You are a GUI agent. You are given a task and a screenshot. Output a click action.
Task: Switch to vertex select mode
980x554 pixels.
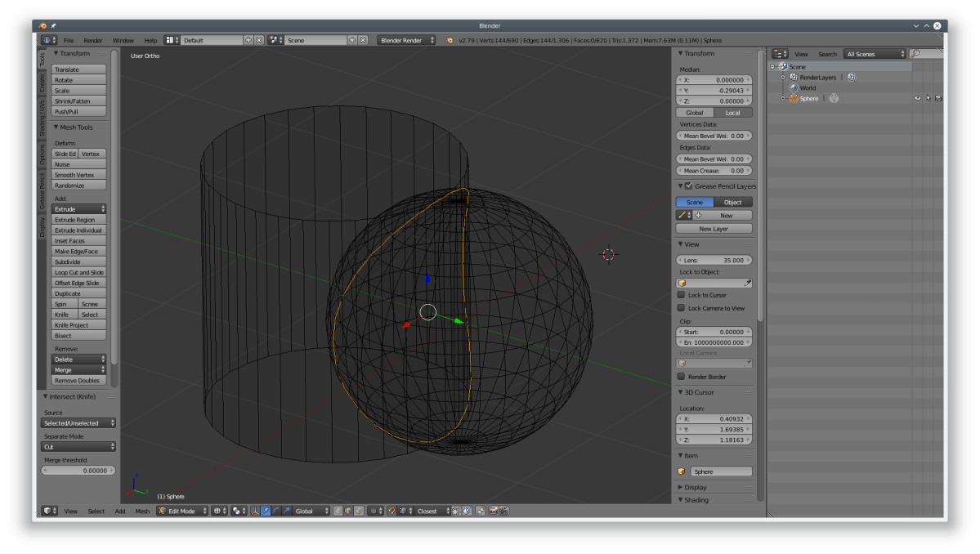click(338, 511)
